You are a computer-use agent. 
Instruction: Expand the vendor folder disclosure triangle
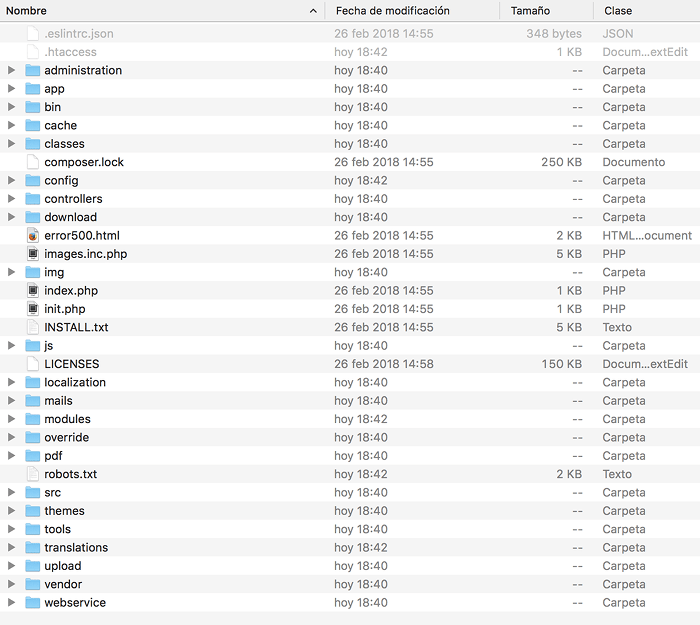pyautogui.click(x=11, y=584)
